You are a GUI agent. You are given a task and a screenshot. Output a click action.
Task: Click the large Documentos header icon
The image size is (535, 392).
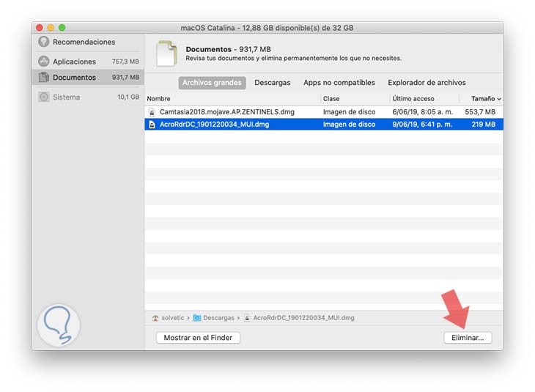point(166,53)
